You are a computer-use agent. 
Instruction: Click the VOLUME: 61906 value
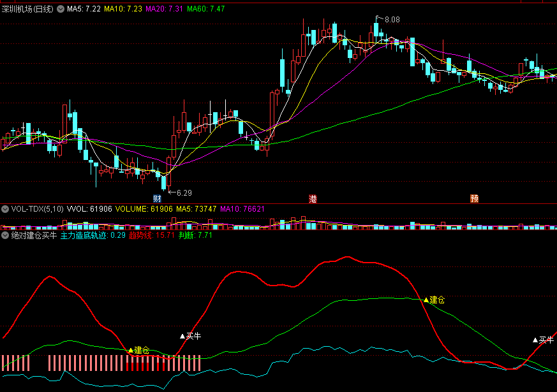coord(144,209)
